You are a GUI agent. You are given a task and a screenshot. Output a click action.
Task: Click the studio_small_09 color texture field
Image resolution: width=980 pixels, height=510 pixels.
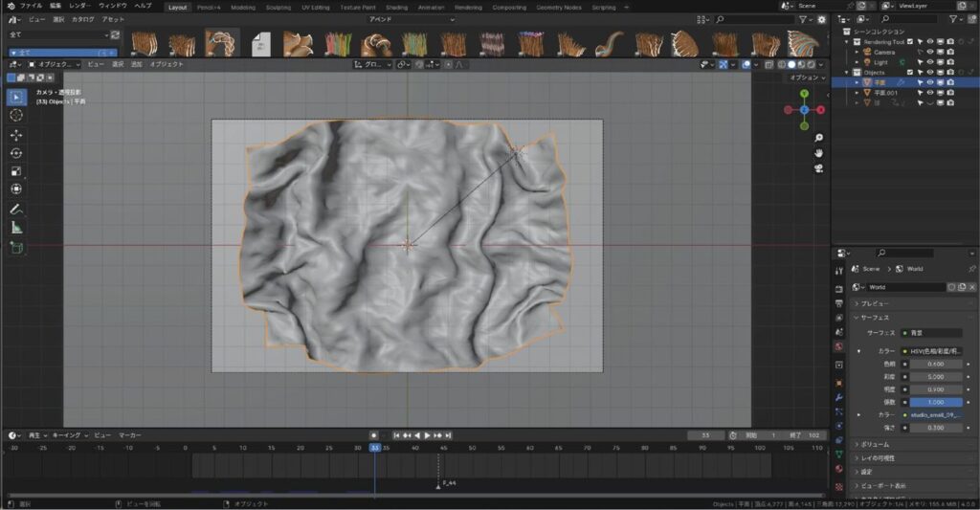936,415
